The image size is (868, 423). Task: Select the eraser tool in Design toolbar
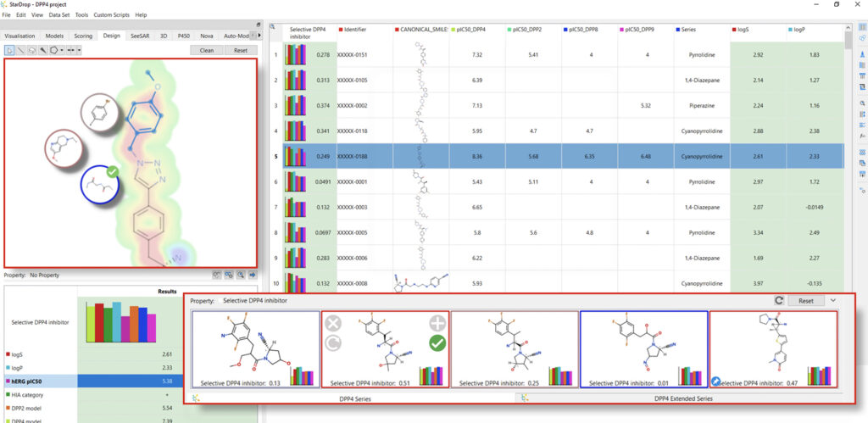[x=31, y=51]
